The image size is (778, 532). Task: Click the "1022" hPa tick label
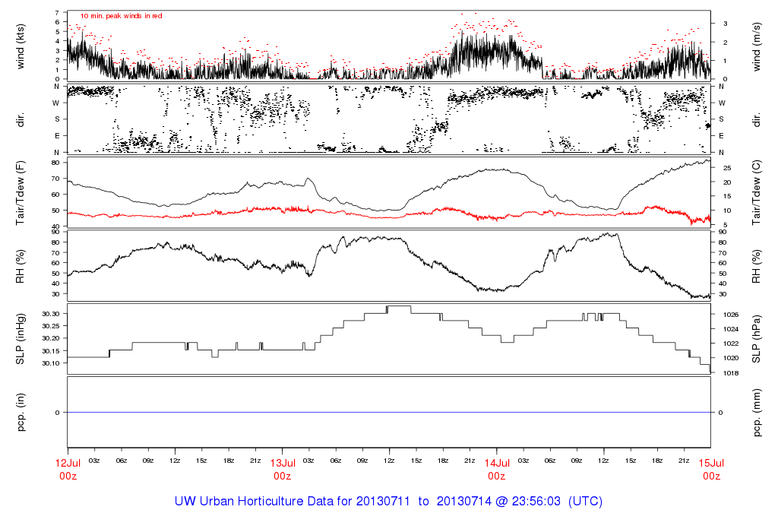click(731, 344)
